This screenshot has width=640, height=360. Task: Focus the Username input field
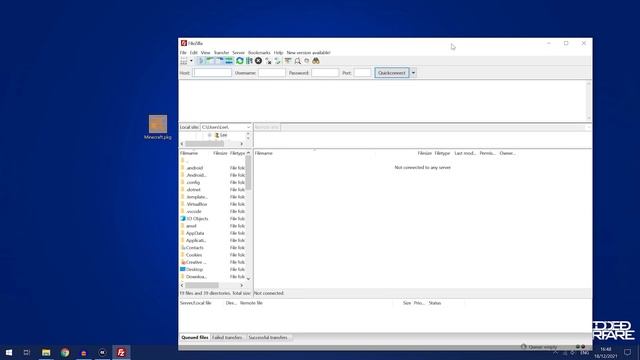tap(272, 73)
